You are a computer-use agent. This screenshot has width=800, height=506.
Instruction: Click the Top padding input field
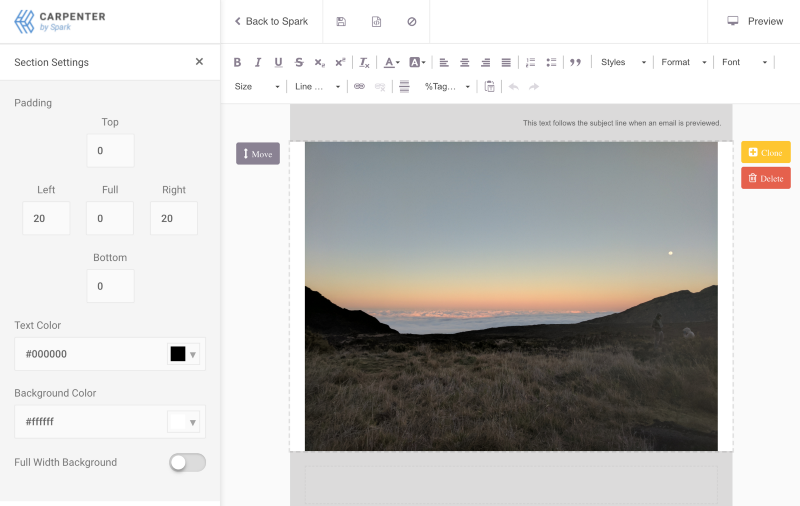pos(110,151)
